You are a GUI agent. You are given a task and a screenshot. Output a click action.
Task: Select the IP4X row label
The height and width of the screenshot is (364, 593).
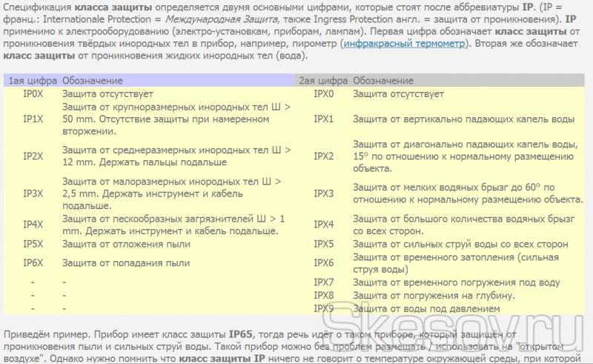(33, 225)
